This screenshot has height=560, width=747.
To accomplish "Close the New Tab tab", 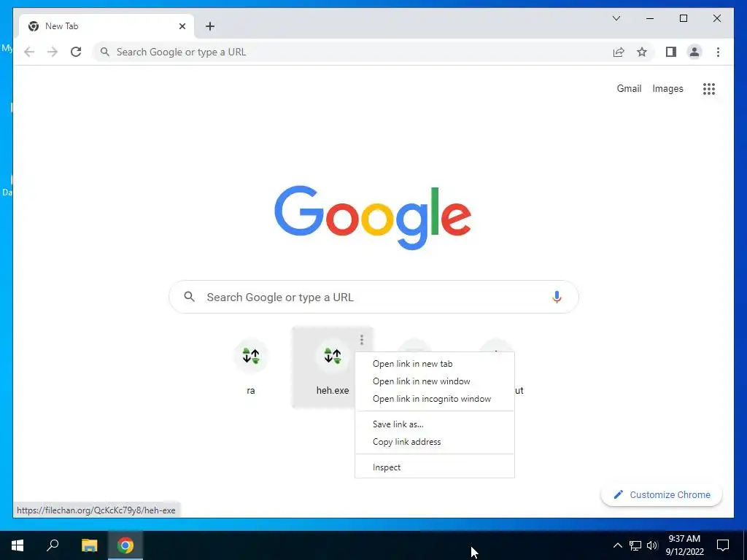I will [182, 26].
